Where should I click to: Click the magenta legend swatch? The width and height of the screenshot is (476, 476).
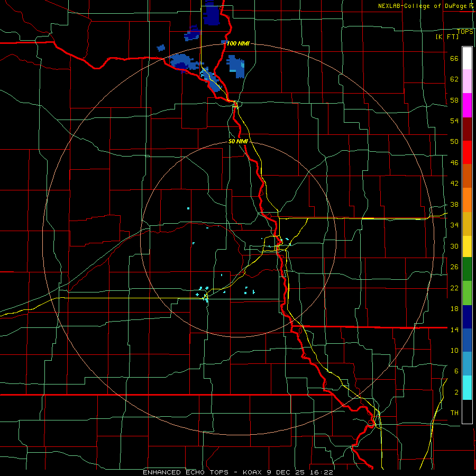pyautogui.click(x=467, y=105)
